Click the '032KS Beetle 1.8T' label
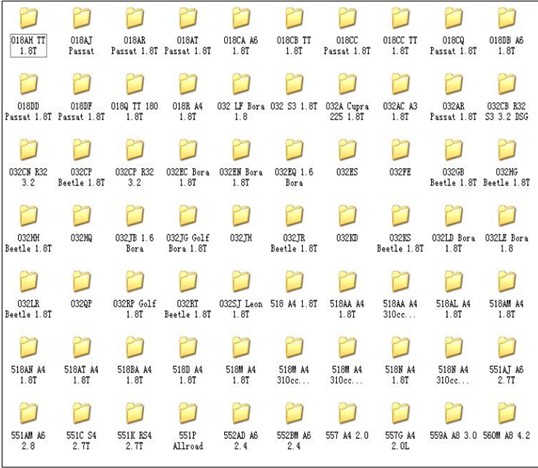The height and width of the screenshot is (468, 538). pos(400,243)
